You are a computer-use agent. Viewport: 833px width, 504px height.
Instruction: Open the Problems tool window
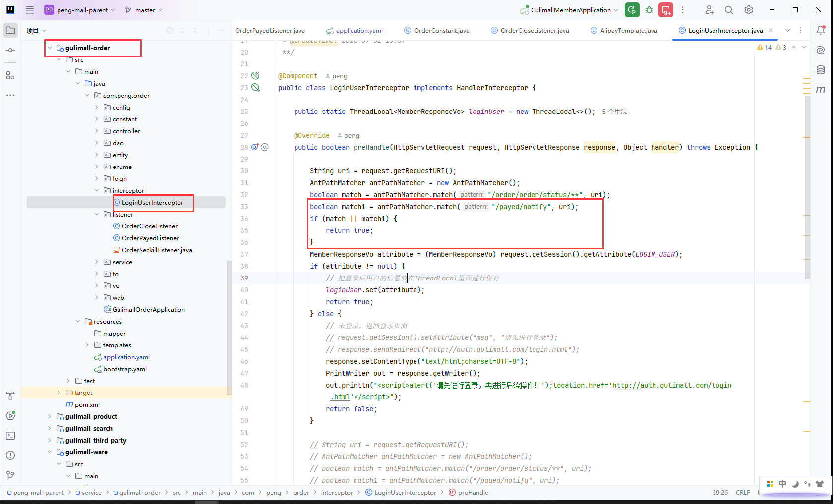tap(10, 455)
